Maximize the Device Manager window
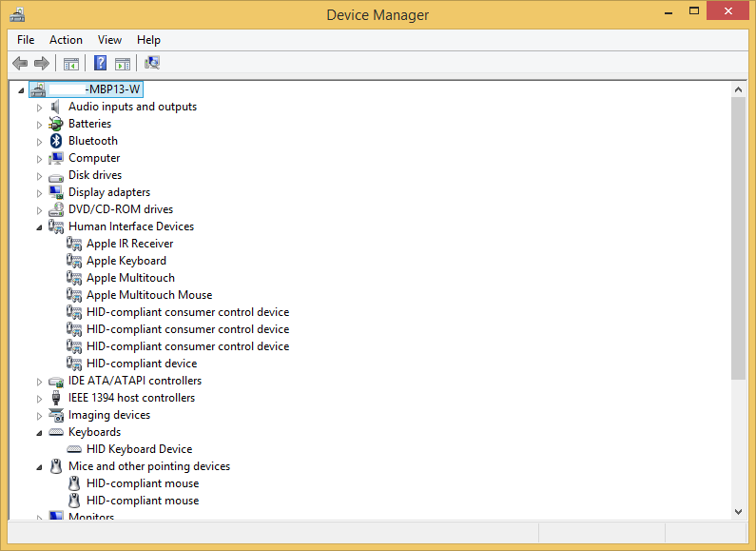The width and height of the screenshot is (756, 551). pyautogui.click(x=694, y=11)
